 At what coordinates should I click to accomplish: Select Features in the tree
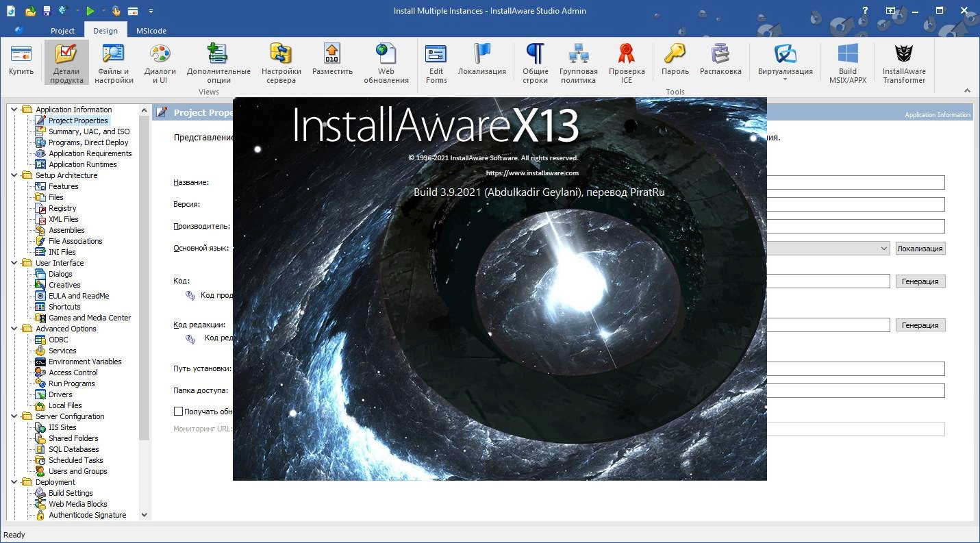(x=63, y=186)
